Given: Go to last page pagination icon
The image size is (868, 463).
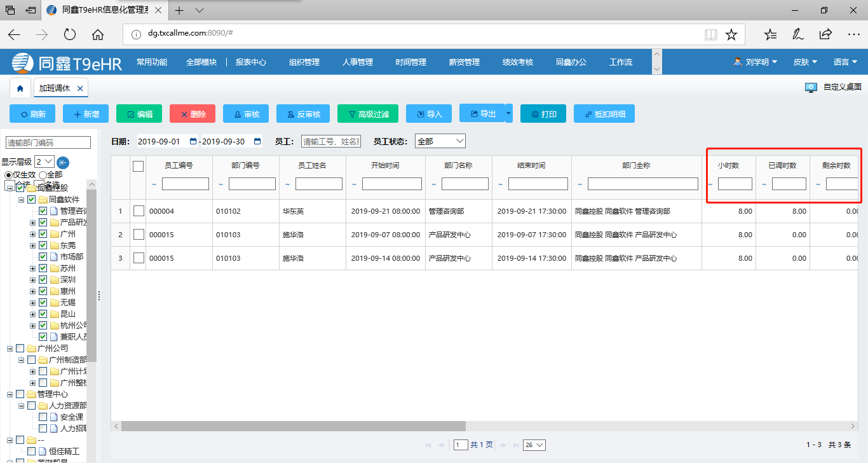Looking at the screenshot, I should point(515,445).
